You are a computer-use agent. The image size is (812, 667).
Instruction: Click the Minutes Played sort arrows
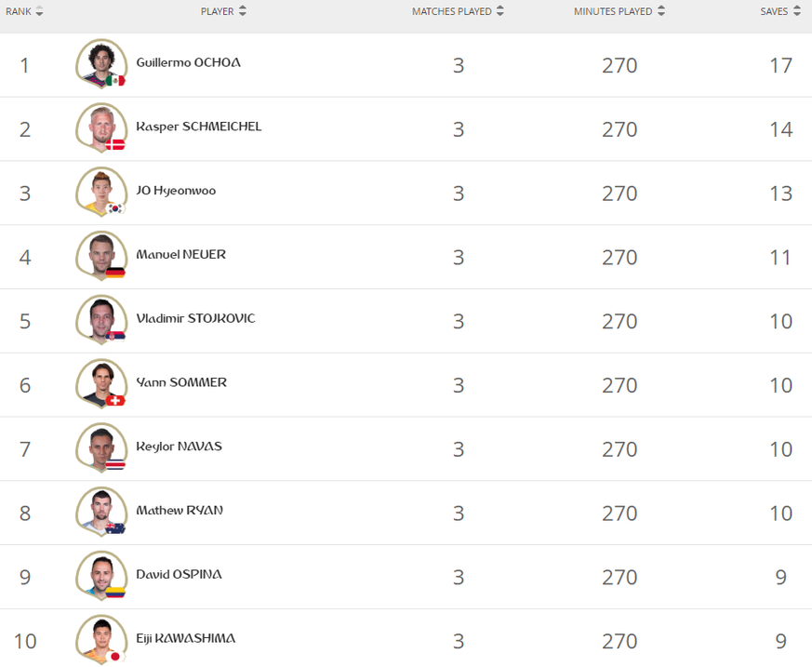pos(660,11)
